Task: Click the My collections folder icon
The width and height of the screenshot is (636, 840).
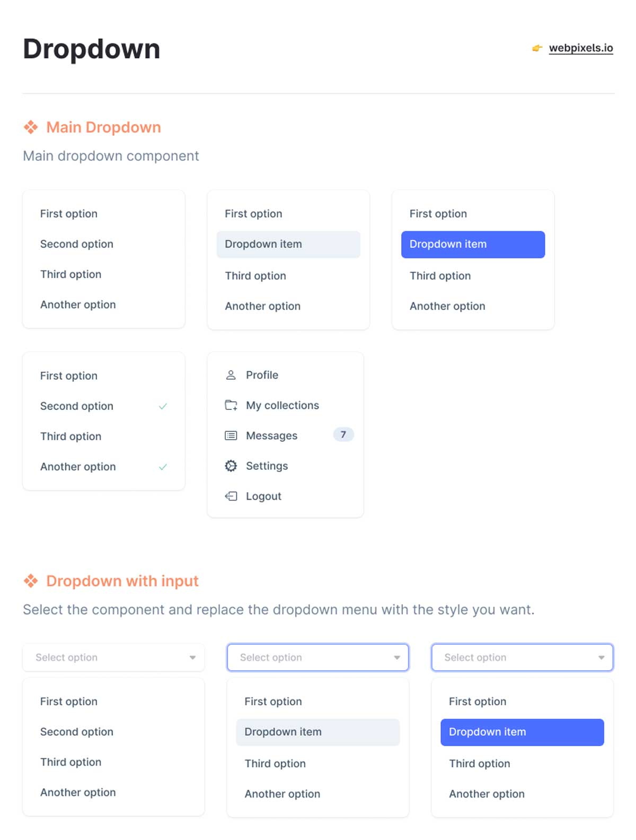Action: pyautogui.click(x=231, y=405)
